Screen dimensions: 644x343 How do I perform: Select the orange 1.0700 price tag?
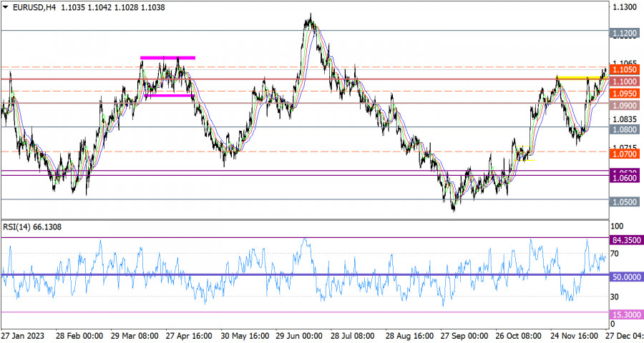[x=625, y=154]
